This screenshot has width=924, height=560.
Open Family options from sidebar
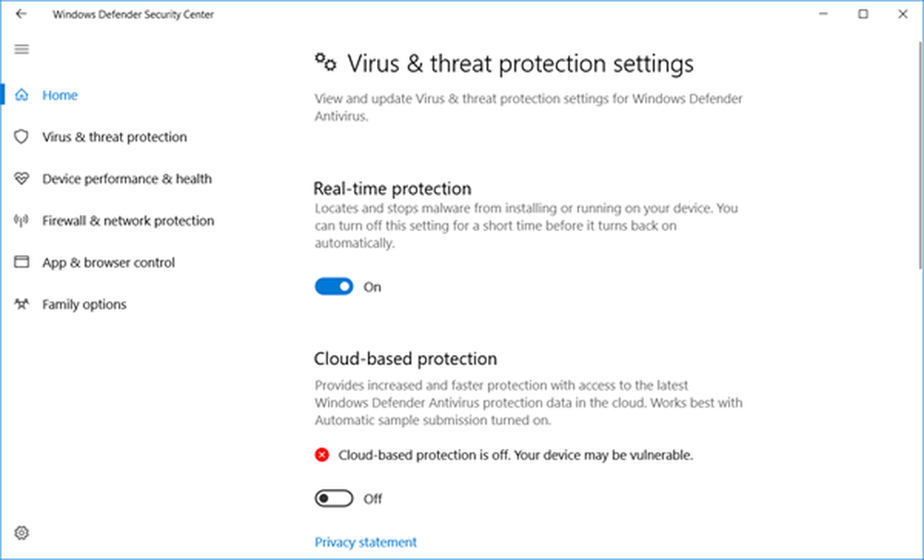tap(84, 304)
